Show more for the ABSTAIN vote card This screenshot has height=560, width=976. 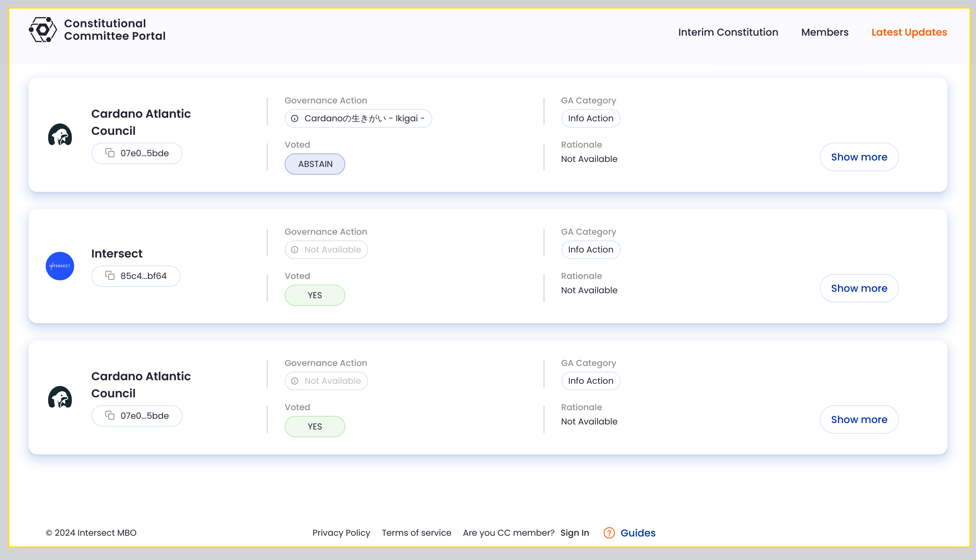(859, 157)
